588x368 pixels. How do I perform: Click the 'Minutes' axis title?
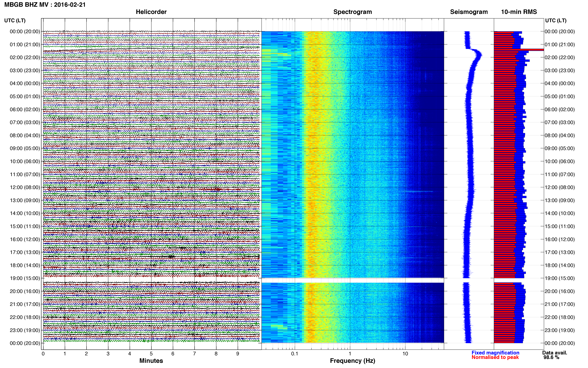(151, 361)
